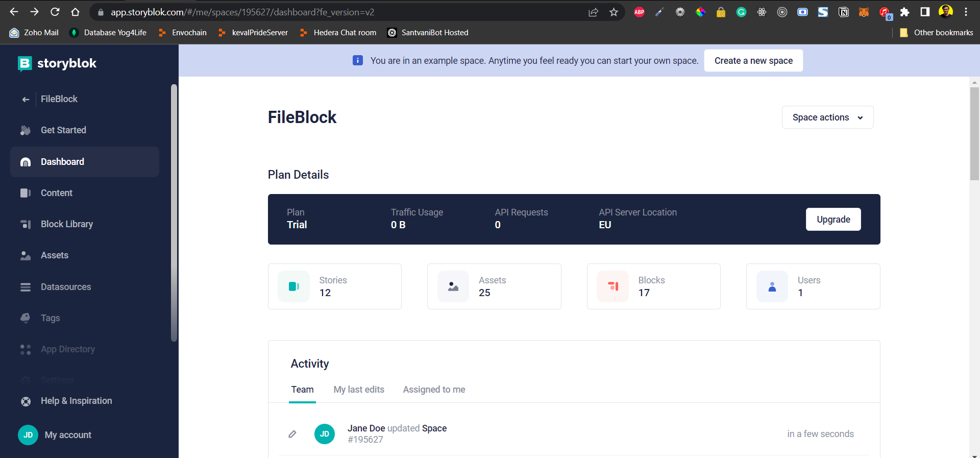Image resolution: width=980 pixels, height=458 pixels.
Task: Click the browser address bar URL
Action: pyautogui.click(x=242, y=12)
